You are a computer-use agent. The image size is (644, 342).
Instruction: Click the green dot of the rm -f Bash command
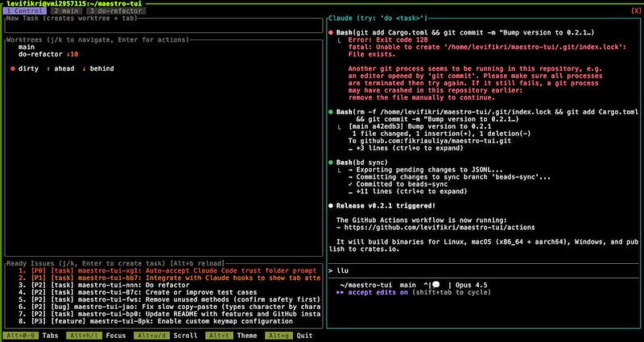point(331,112)
